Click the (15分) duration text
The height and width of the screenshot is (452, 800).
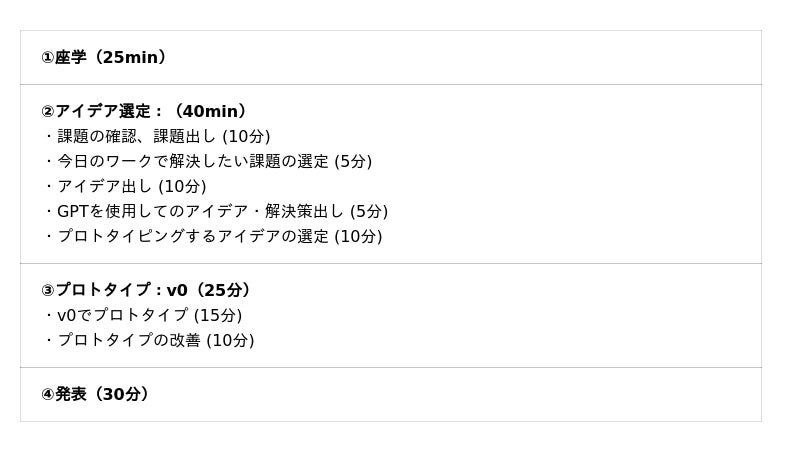[218, 316]
